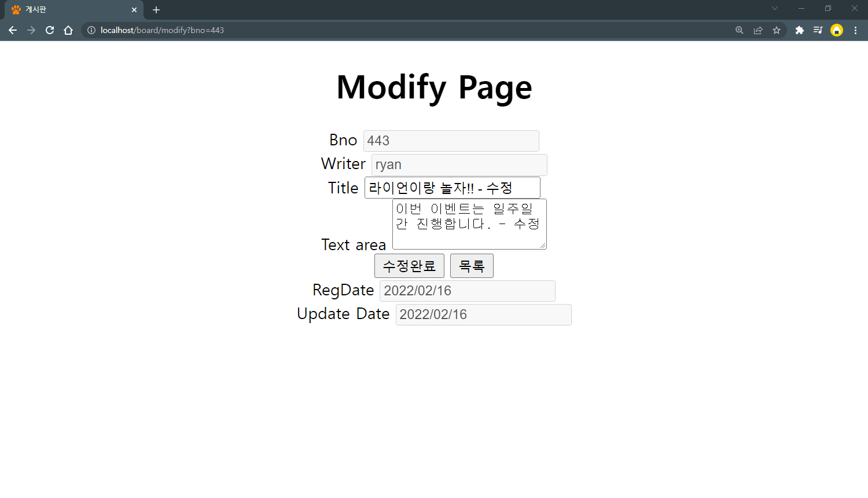Open a new browser tab

156,10
